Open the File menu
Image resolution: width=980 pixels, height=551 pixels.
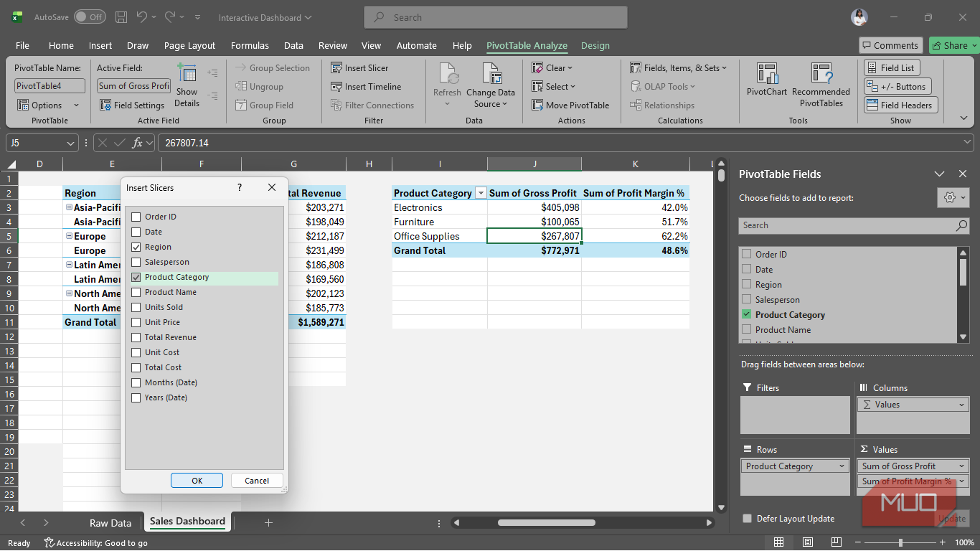[x=22, y=45]
